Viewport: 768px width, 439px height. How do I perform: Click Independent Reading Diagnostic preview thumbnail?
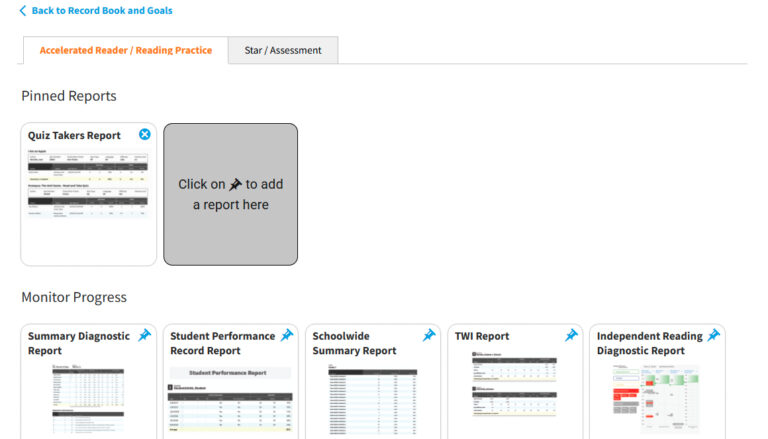(657, 400)
